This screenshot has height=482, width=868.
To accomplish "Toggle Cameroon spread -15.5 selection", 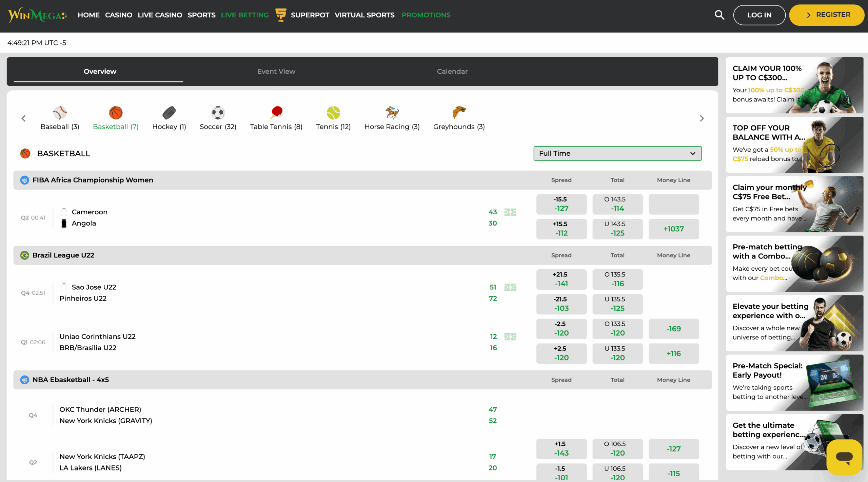I will coord(561,204).
